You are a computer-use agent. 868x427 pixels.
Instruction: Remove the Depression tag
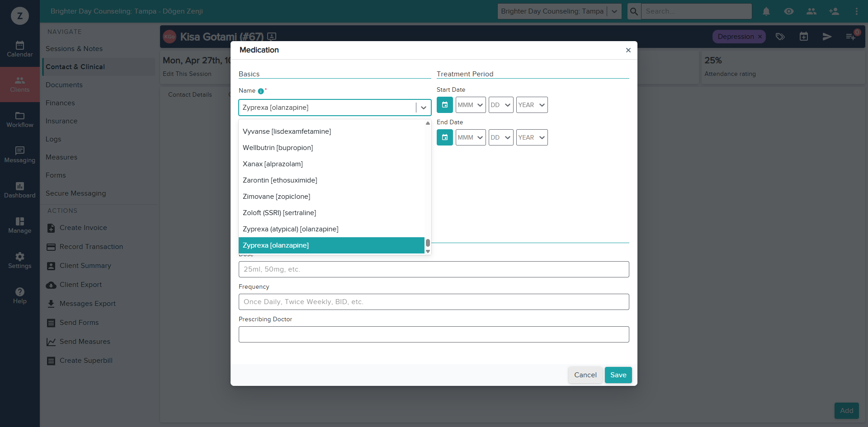[760, 37]
